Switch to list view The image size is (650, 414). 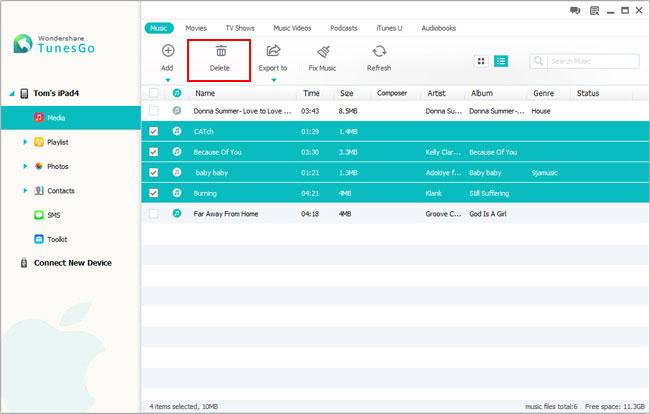[x=501, y=61]
